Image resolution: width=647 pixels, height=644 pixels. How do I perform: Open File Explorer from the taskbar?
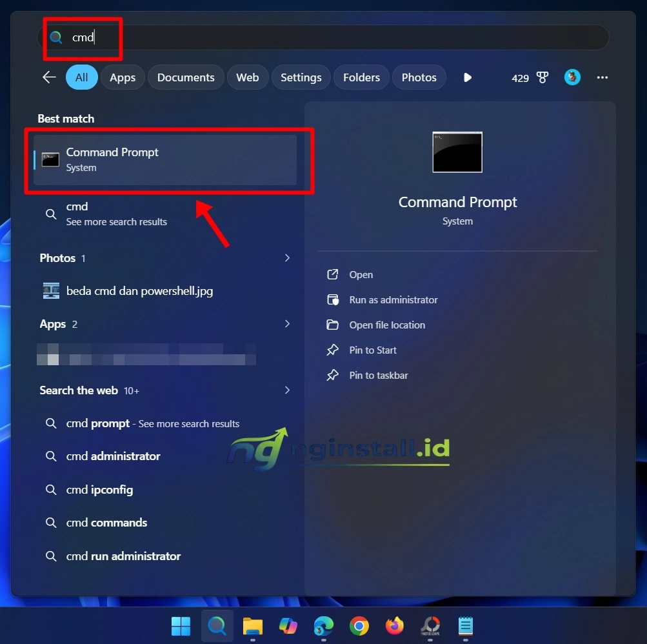[252, 626]
